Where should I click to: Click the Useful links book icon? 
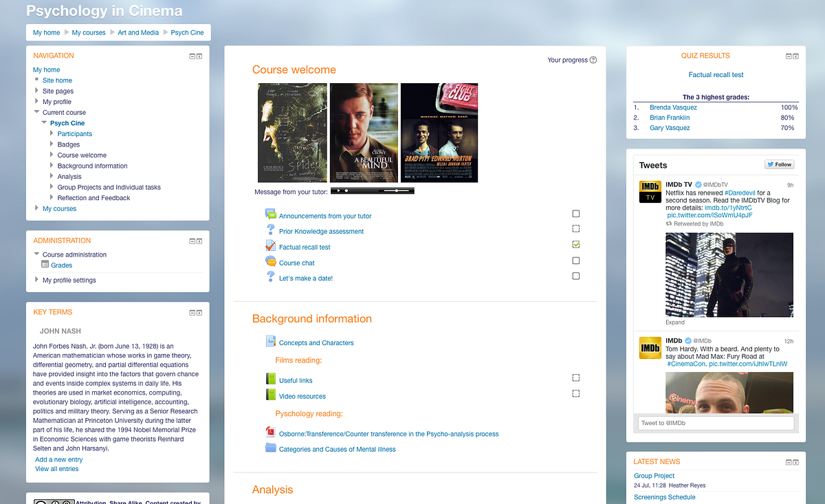tap(271, 380)
